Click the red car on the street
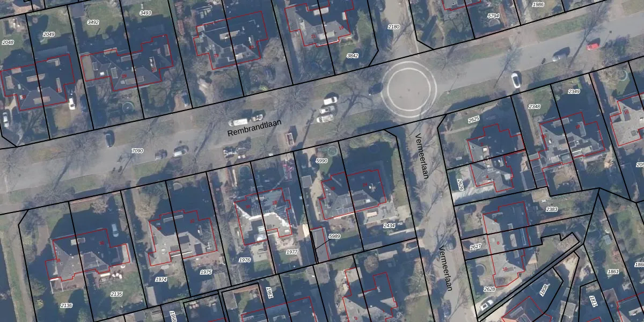The width and height of the screenshot is (644, 322). click(592, 46)
